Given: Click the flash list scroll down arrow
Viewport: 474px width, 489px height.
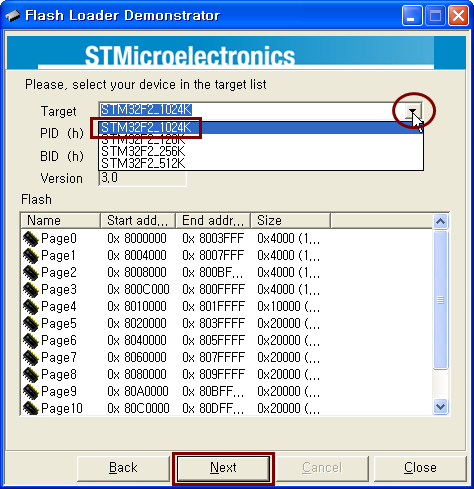Looking at the screenshot, I should pos(440,407).
